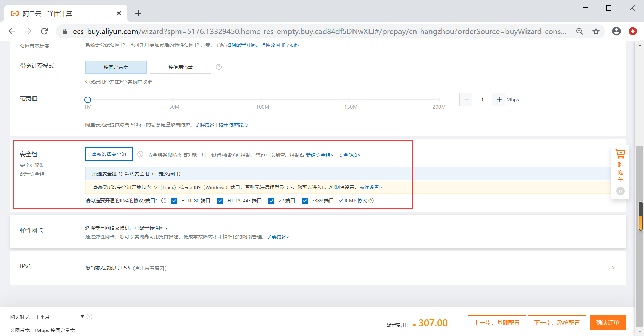The height and width of the screenshot is (336, 644).
Task: Open the 购买时长 1 个月 dropdown
Action: [60, 317]
